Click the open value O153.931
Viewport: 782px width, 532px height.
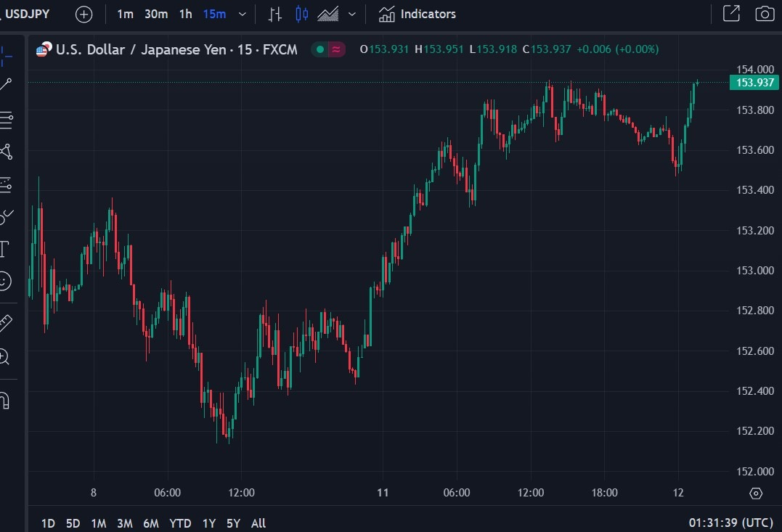click(384, 49)
